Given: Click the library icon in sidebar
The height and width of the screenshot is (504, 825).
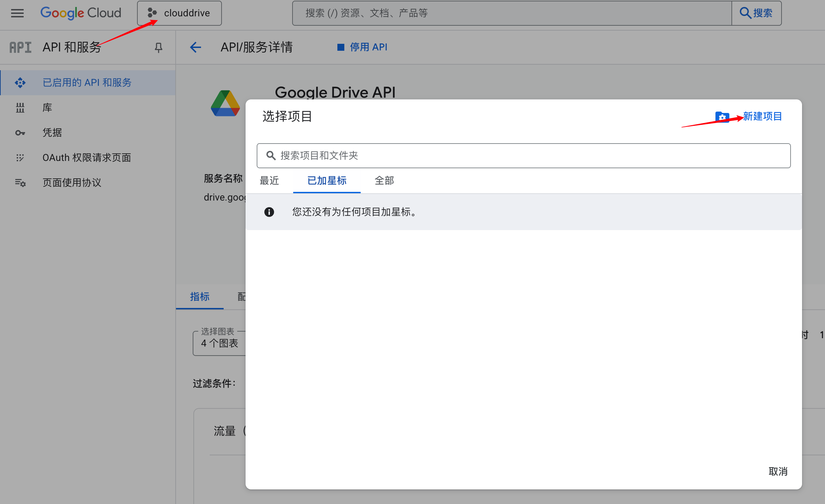Looking at the screenshot, I should coord(20,108).
